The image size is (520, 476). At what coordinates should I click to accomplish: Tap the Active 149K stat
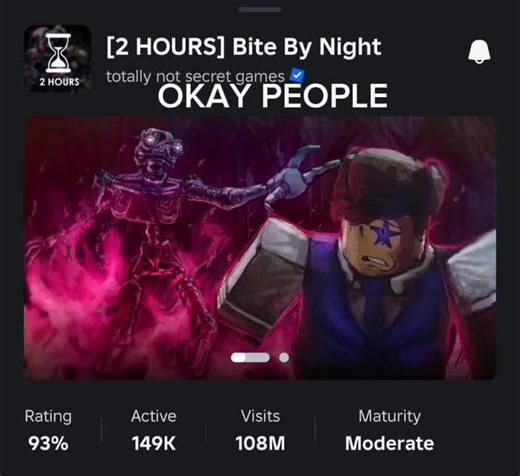point(154,430)
